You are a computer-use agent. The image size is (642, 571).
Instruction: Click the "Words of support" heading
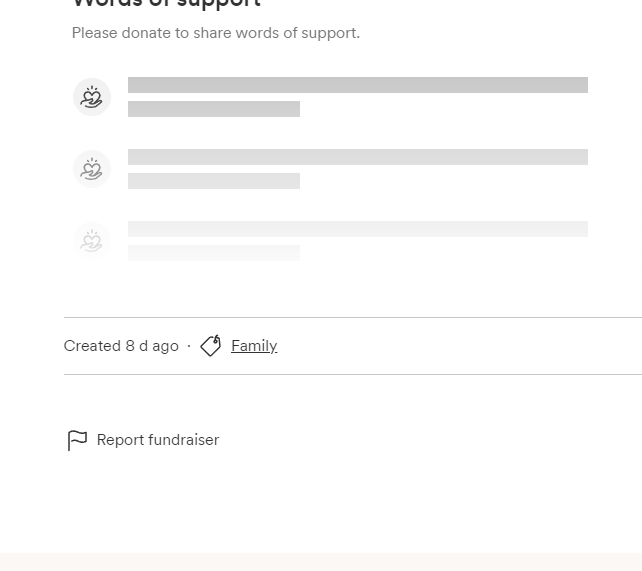point(166,4)
